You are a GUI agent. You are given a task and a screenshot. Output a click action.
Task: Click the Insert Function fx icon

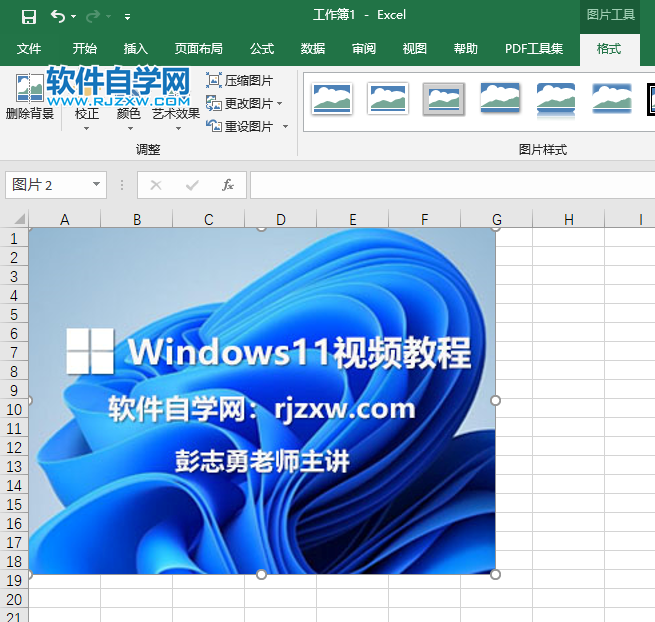(228, 185)
